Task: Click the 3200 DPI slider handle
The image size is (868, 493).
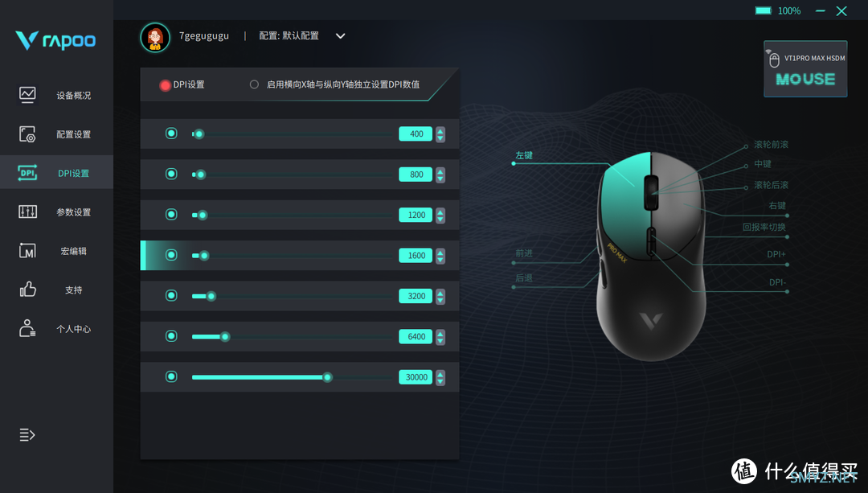Action: point(211,296)
